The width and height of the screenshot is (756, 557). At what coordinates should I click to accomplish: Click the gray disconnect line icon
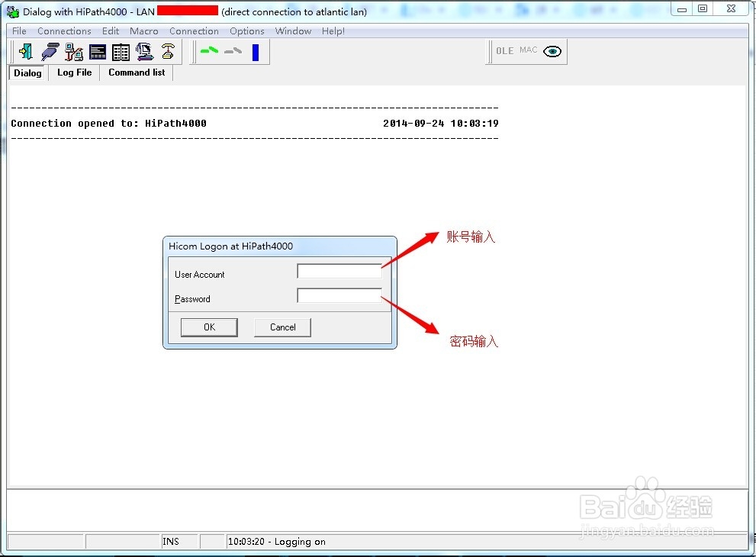pyautogui.click(x=233, y=50)
